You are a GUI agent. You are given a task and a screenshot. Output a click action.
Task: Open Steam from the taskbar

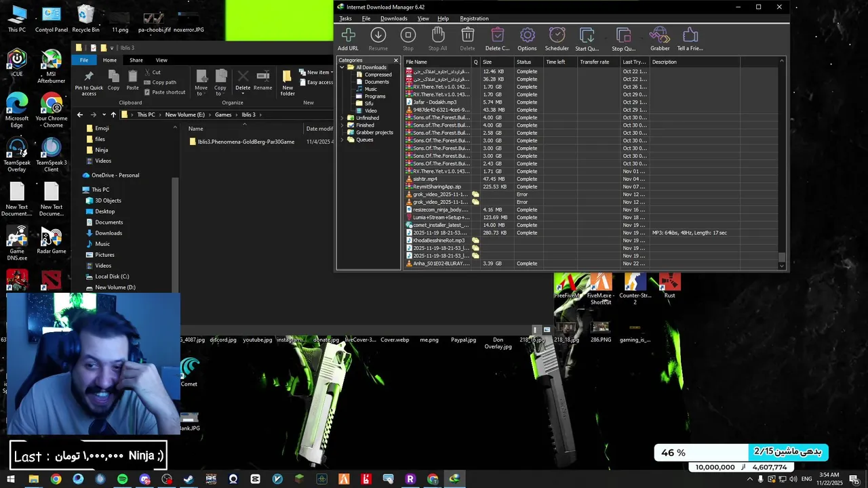189,479
